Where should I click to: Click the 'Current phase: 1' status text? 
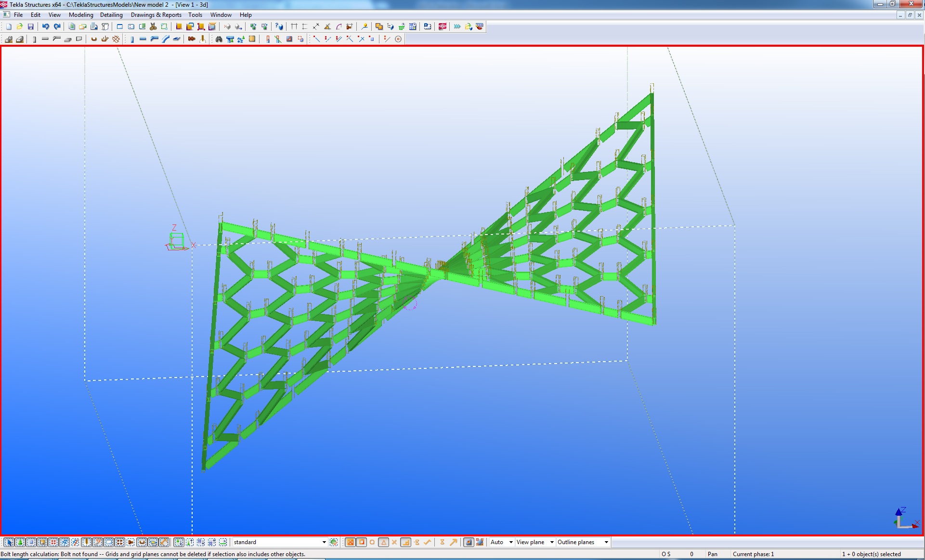753,554
